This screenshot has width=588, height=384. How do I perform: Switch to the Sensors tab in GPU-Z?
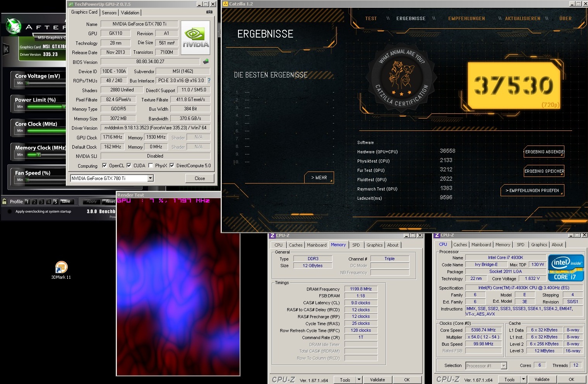pyautogui.click(x=109, y=13)
